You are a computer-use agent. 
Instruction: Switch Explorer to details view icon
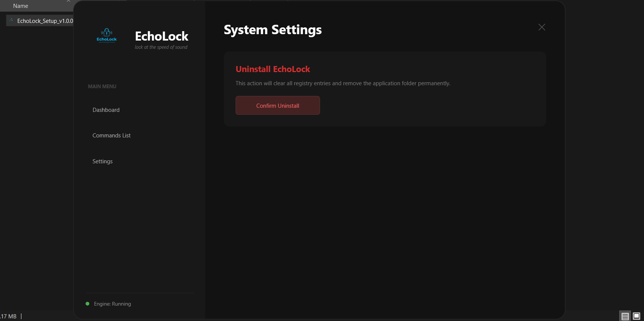pos(625,316)
